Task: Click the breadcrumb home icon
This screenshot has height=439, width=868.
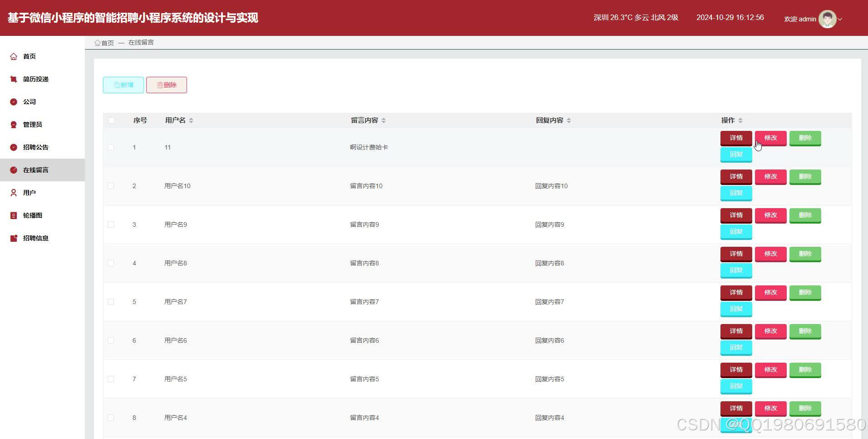Action: click(x=97, y=43)
